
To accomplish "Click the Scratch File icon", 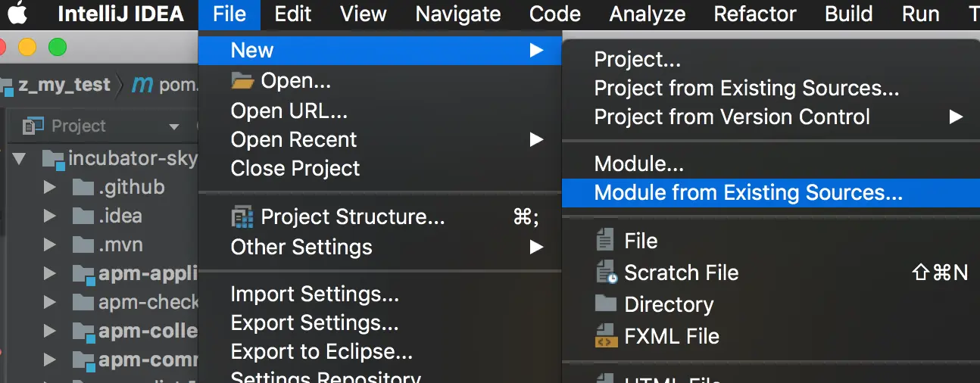I will click(x=607, y=272).
